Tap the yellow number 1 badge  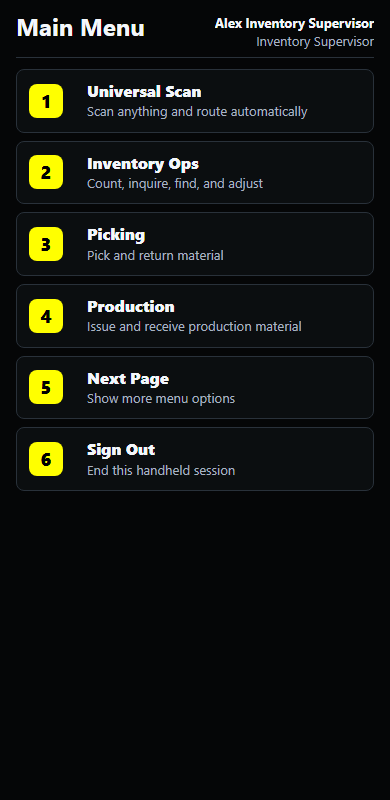(46, 101)
